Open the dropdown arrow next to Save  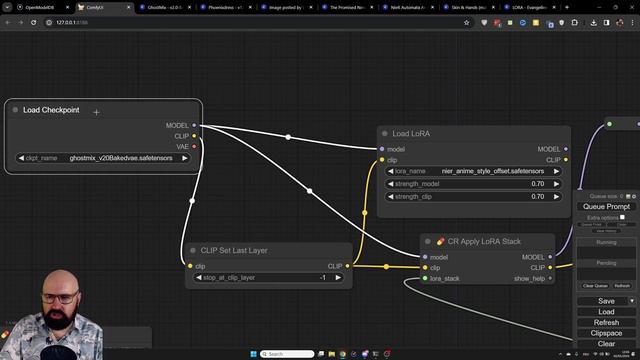632,301
